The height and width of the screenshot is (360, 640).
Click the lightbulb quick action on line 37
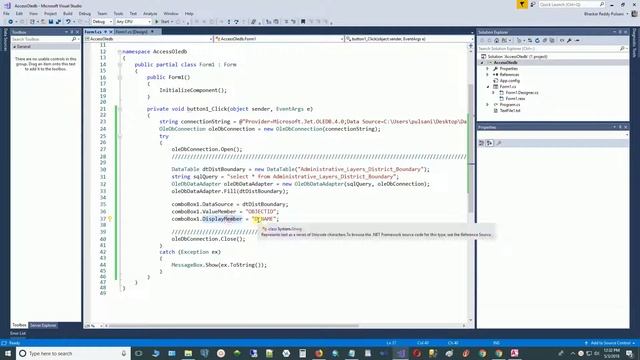[x=110, y=219]
